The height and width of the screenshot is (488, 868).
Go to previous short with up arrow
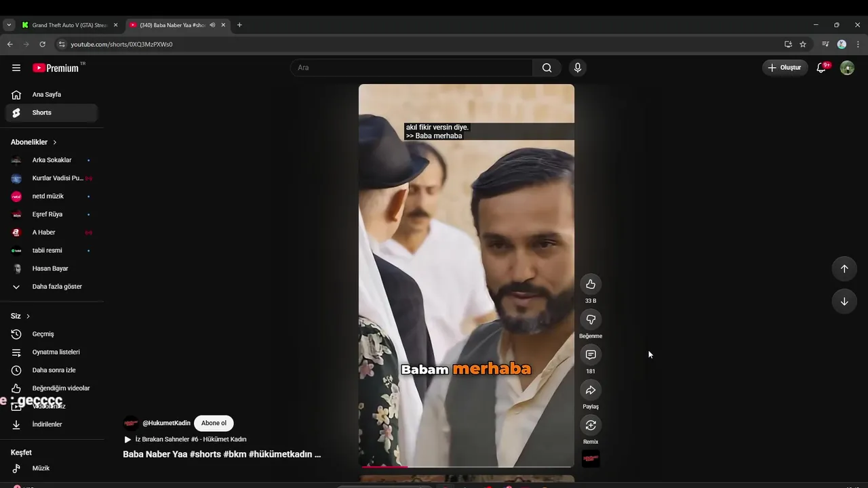click(x=844, y=268)
